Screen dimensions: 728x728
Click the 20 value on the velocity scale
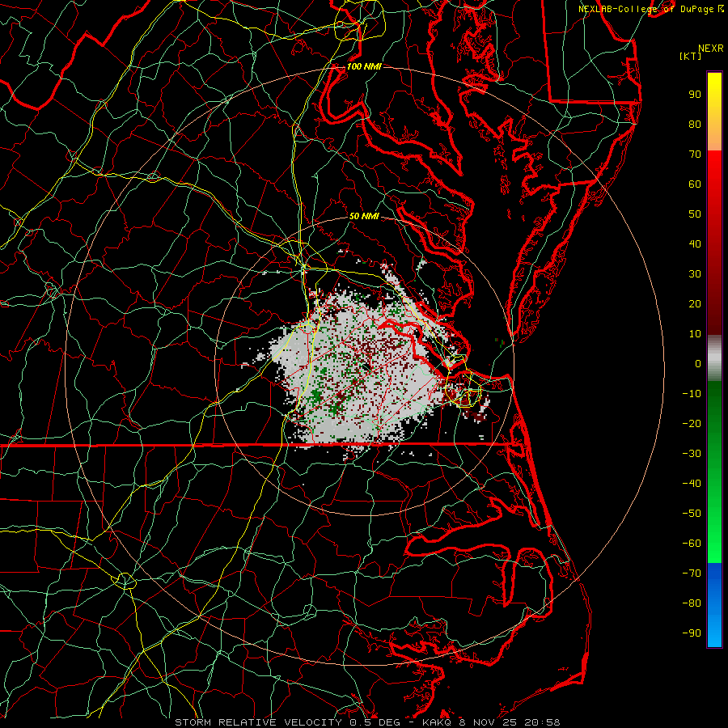tap(695, 304)
